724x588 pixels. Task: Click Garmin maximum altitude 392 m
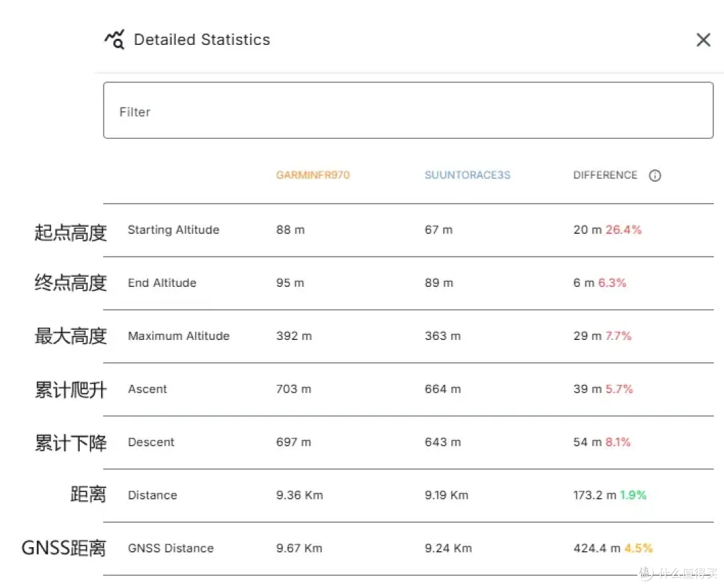click(x=294, y=336)
